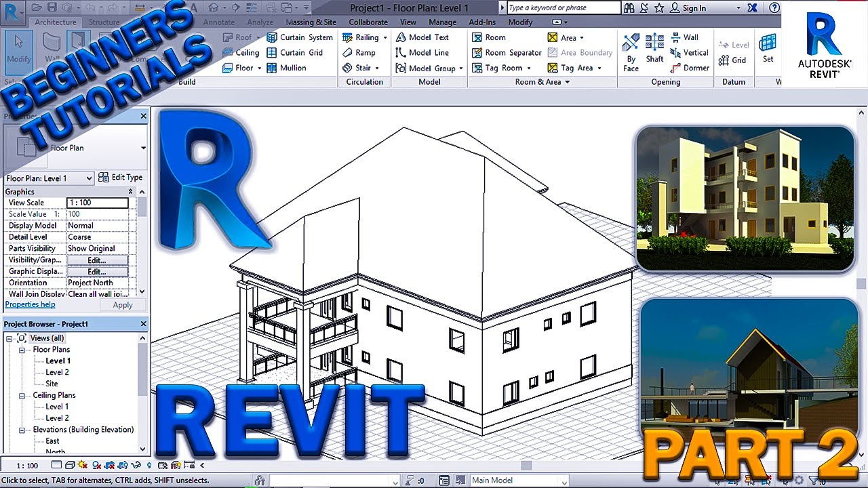The height and width of the screenshot is (488, 868).
Task: Choose the Ceiling tool
Action: click(241, 53)
